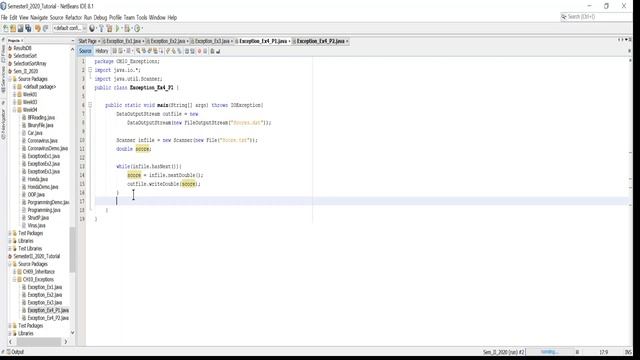Collapse the CH10_Exceptions package node

pos(14,280)
